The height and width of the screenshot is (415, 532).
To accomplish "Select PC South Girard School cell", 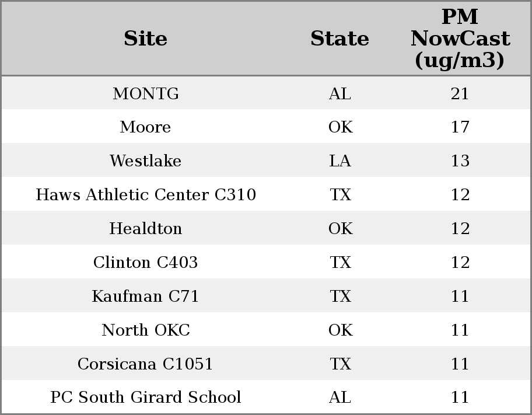I will tap(146, 397).
